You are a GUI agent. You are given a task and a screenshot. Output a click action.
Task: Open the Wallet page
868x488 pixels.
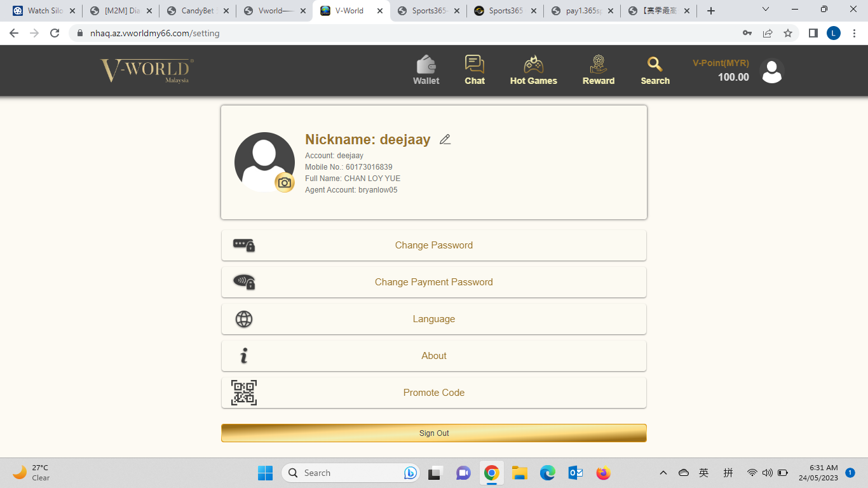tap(426, 71)
